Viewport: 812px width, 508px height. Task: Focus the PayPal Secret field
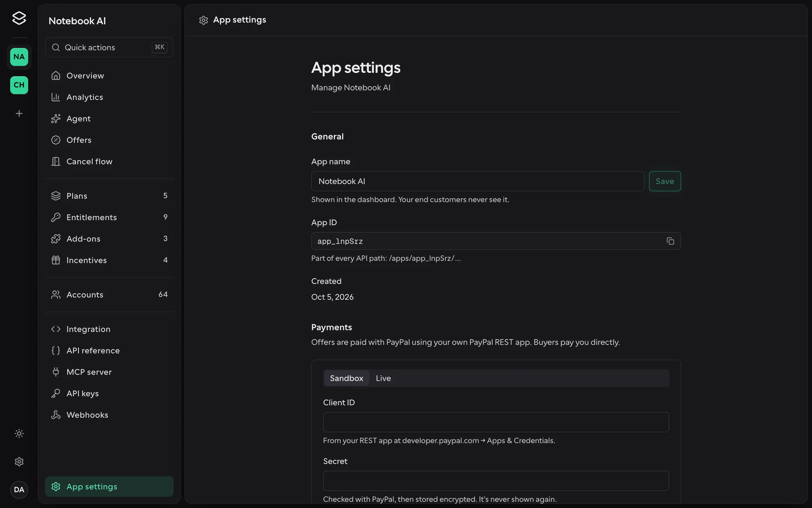[496, 481]
